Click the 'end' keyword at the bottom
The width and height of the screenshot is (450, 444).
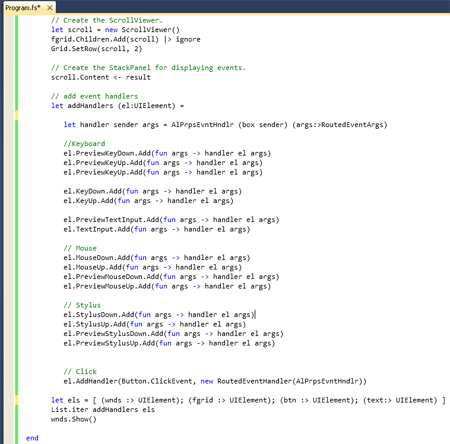32,438
